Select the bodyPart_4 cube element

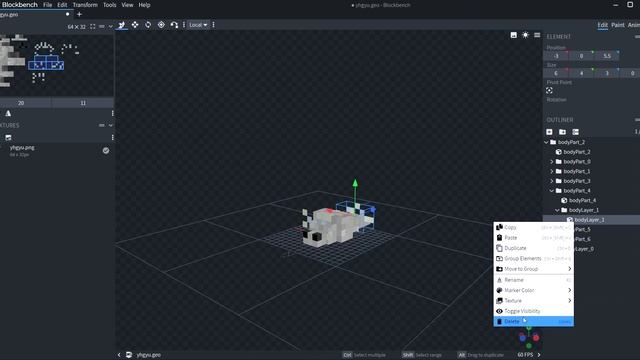[582, 200]
